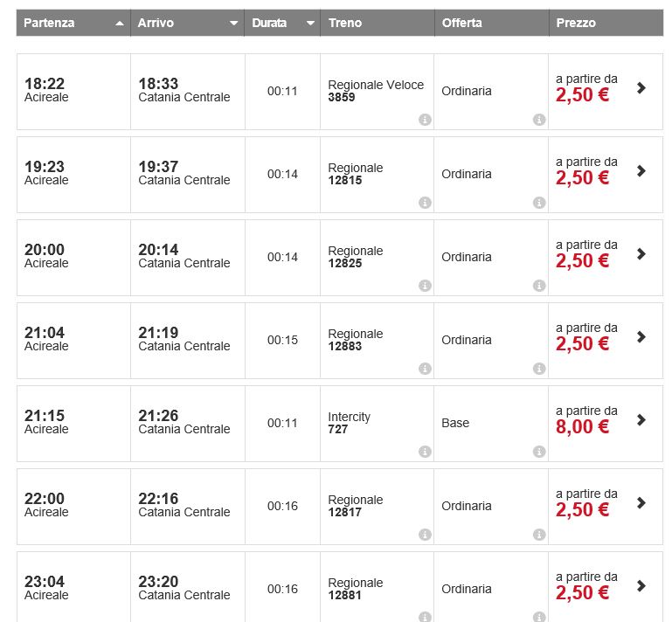View info icon for Regionale 12817 train

425,535
